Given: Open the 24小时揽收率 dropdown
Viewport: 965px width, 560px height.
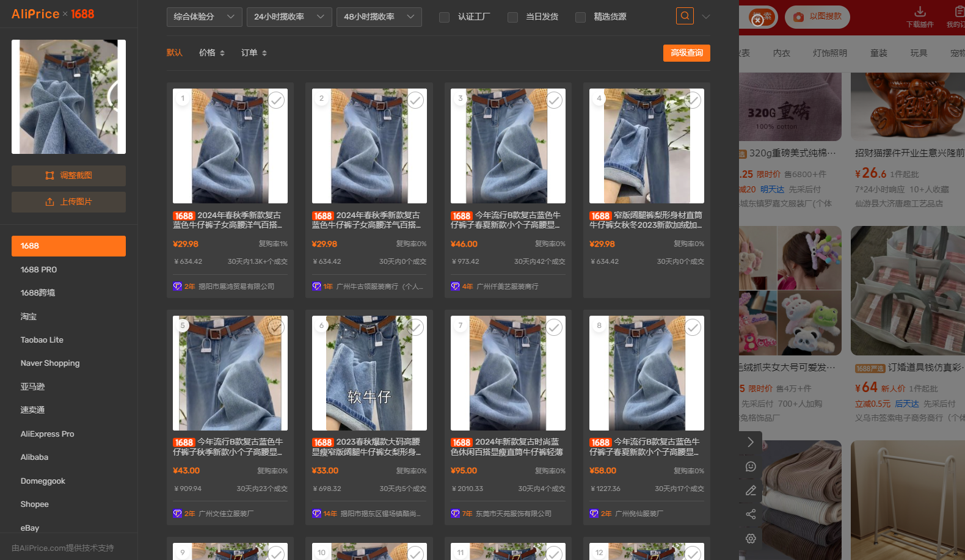Looking at the screenshot, I should click(289, 17).
